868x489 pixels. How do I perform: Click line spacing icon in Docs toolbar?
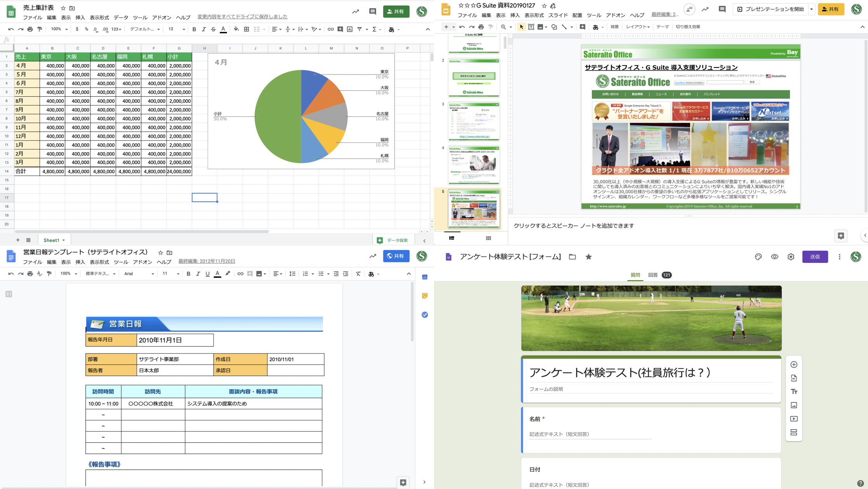coord(292,274)
